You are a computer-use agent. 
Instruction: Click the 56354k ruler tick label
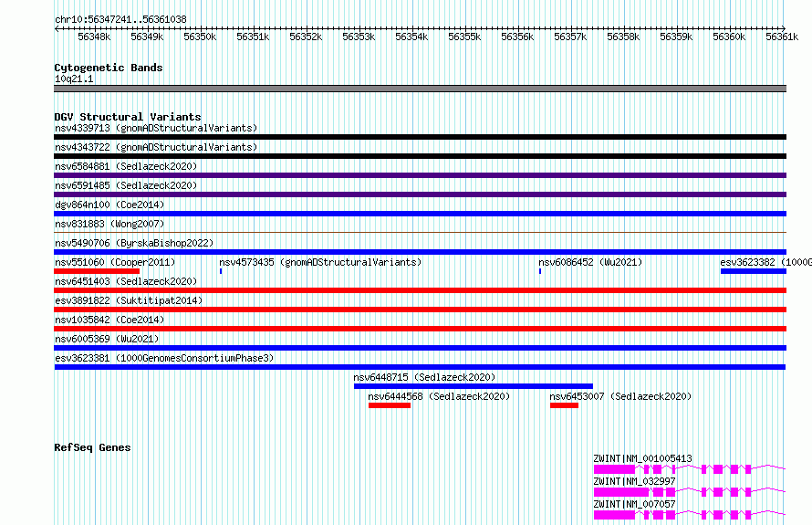coord(411,37)
